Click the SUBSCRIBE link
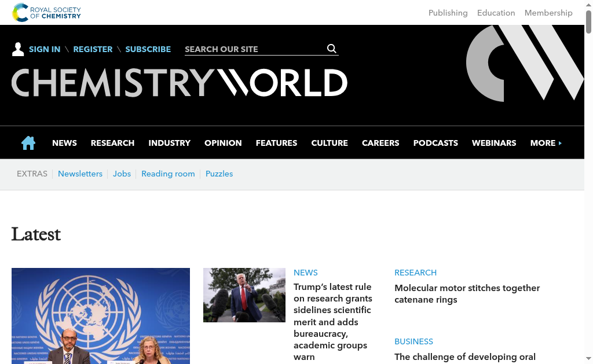Image resolution: width=593 pixels, height=364 pixels. [x=148, y=49]
